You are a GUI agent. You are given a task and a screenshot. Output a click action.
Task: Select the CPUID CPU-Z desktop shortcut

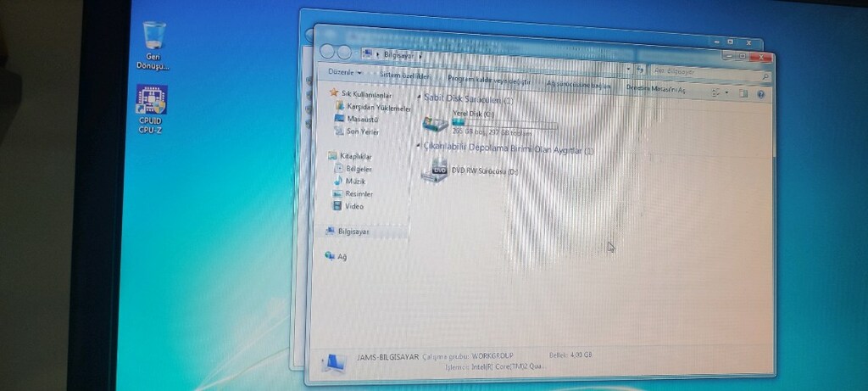click(x=151, y=109)
